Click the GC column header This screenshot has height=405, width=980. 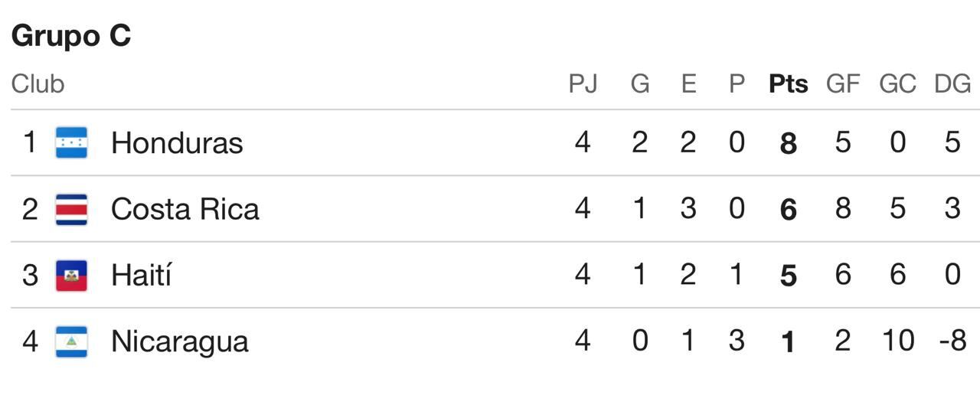coord(897,83)
